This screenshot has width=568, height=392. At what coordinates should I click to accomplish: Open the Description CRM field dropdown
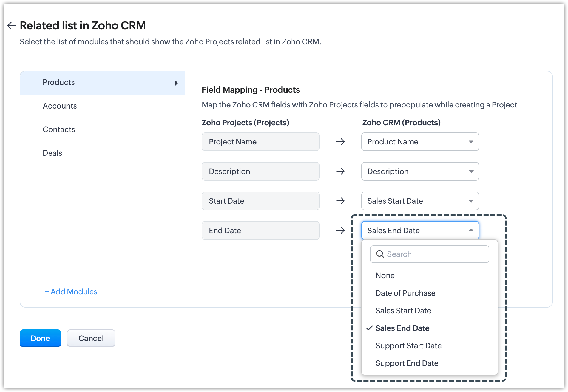(x=420, y=171)
